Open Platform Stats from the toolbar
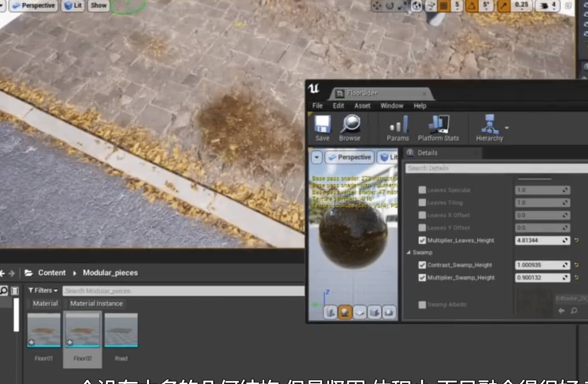The image size is (588, 384). coord(438,128)
